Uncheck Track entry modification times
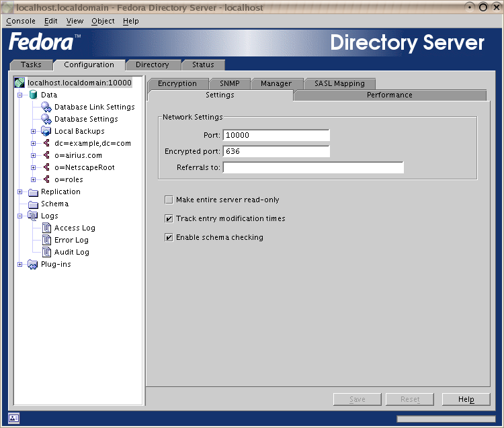This screenshot has height=428, width=504. tap(169, 219)
